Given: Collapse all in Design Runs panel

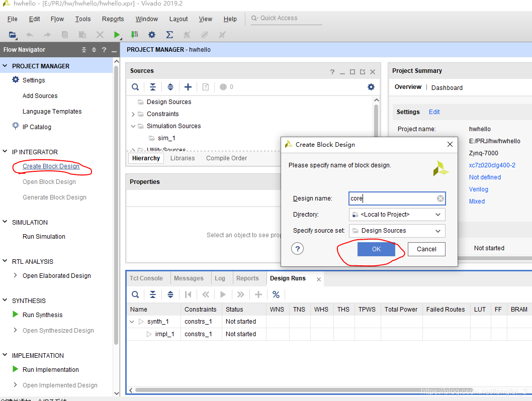Looking at the screenshot, I should (153, 294).
